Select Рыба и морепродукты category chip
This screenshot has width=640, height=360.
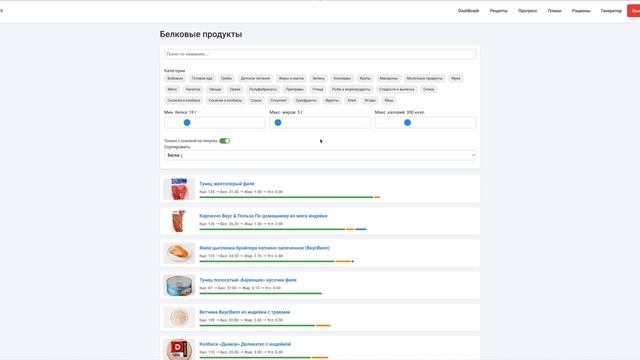coord(351,89)
